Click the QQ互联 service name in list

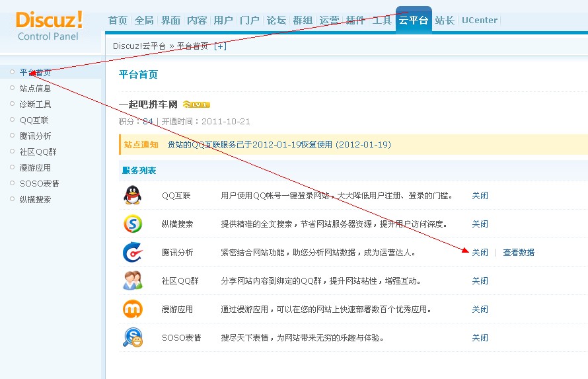(176, 196)
